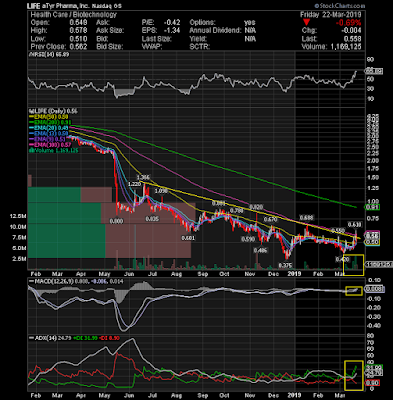This screenshot has width=393, height=400.
Task: Click the 90 RSI axis label
Action: 370,59
